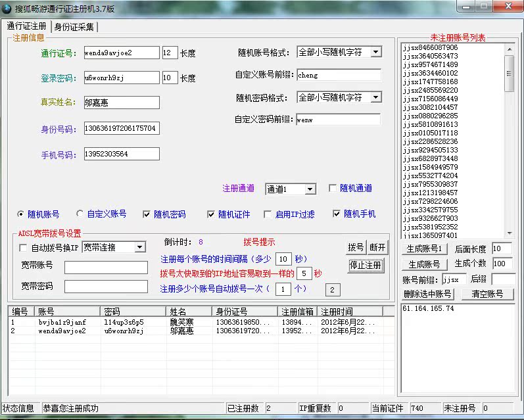Click the 自定义密码前缀 field with wenw
Viewport: 524px width, 420px height.
click(338, 120)
